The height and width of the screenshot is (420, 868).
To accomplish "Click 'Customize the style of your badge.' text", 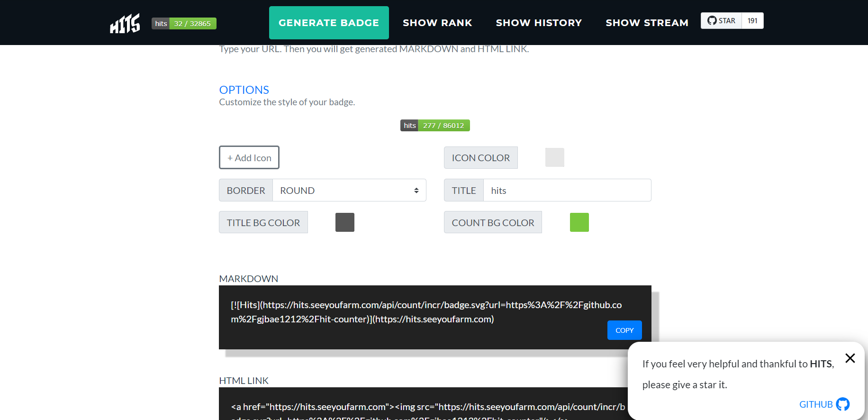I will 287,102.
